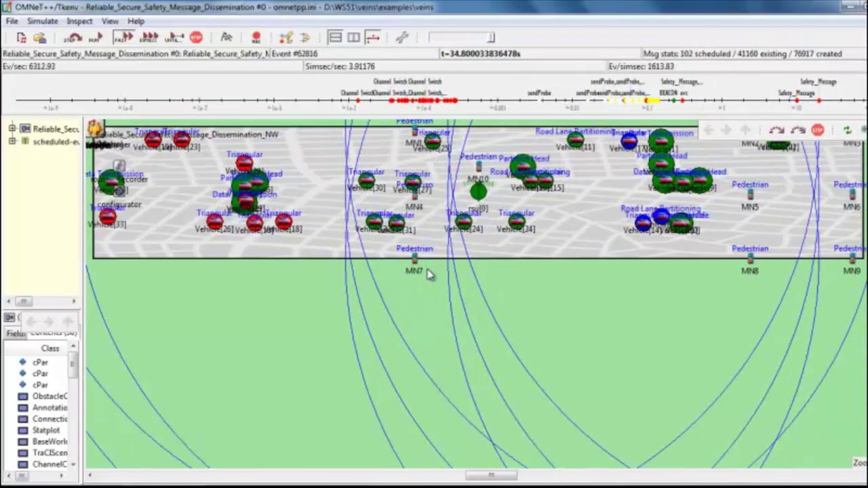
Task: Select the Vehicle[34] node
Action: 515,221
